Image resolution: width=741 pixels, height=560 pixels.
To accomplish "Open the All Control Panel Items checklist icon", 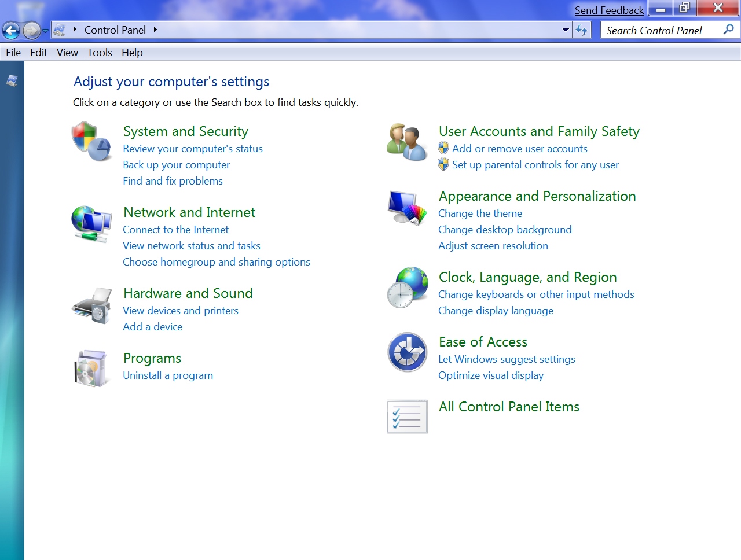I will (x=407, y=417).
